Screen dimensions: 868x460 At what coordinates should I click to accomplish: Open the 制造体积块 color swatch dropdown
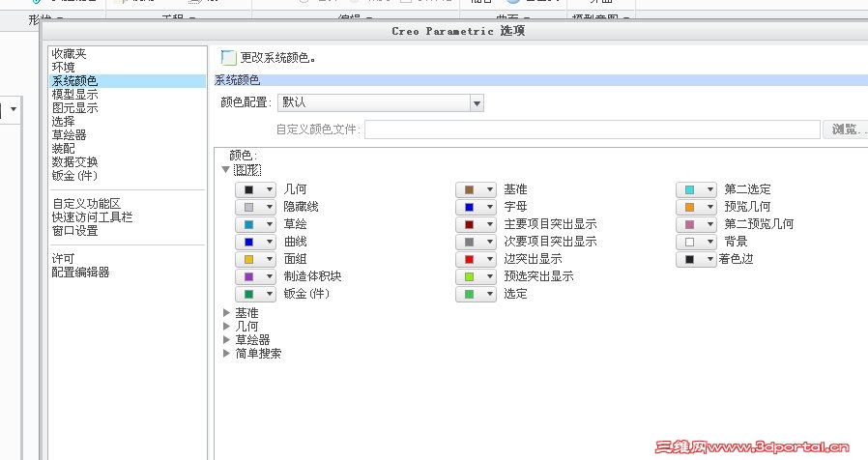[255, 276]
